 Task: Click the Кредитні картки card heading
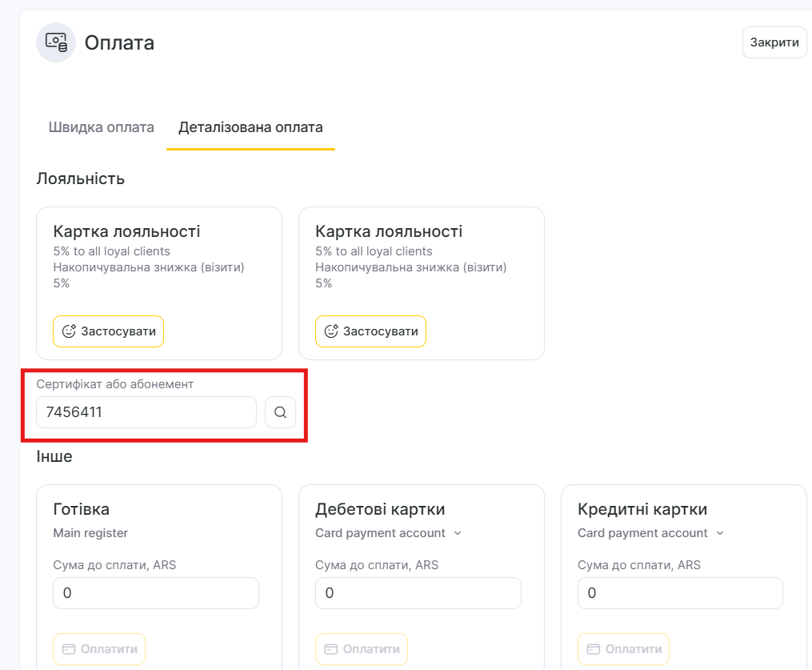642,509
